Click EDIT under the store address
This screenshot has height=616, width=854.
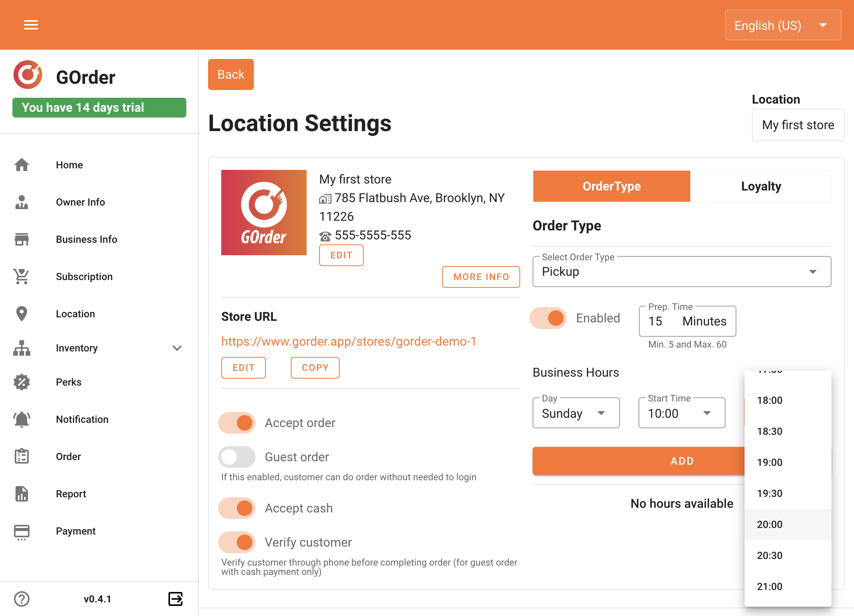point(341,255)
